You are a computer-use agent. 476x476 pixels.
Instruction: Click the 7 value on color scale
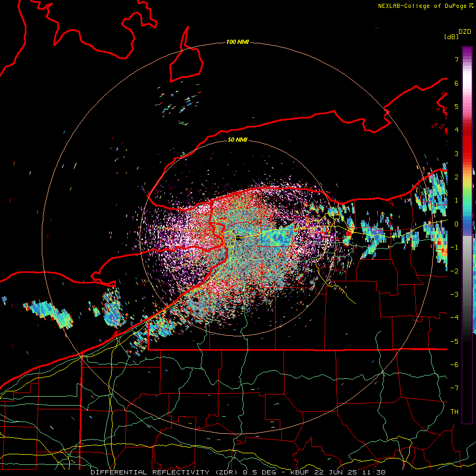pyautogui.click(x=456, y=59)
